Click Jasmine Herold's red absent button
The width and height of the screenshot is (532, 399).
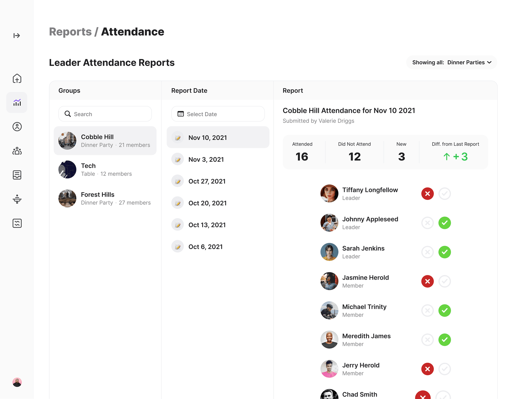click(427, 281)
